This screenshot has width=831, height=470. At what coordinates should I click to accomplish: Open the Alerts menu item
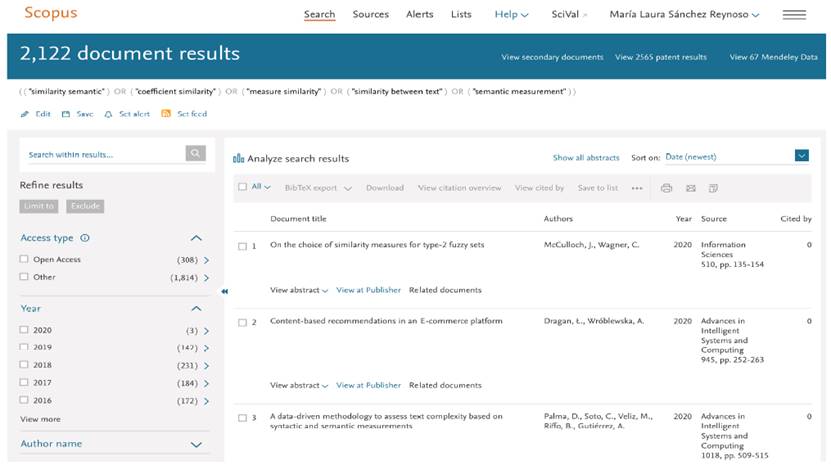pos(419,15)
